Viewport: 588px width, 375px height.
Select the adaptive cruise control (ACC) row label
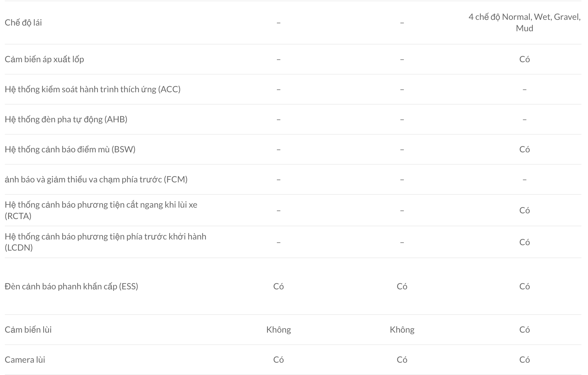pos(92,89)
